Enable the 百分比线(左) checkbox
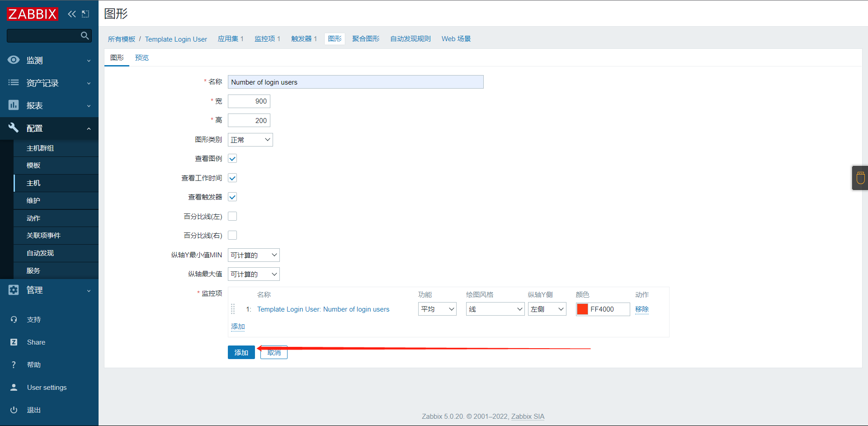The width and height of the screenshot is (868, 426). (232, 216)
